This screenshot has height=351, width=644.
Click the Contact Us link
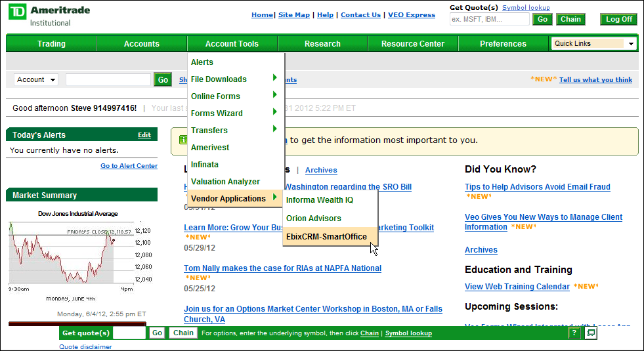pos(360,15)
